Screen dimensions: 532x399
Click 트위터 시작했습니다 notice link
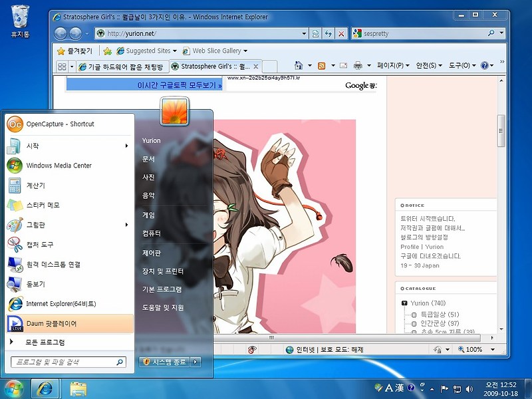click(428, 219)
